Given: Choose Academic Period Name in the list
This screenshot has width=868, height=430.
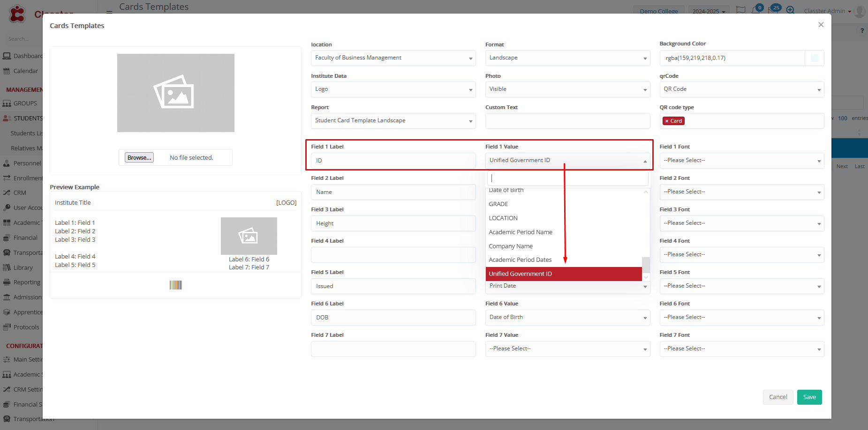Looking at the screenshot, I should point(521,232).
